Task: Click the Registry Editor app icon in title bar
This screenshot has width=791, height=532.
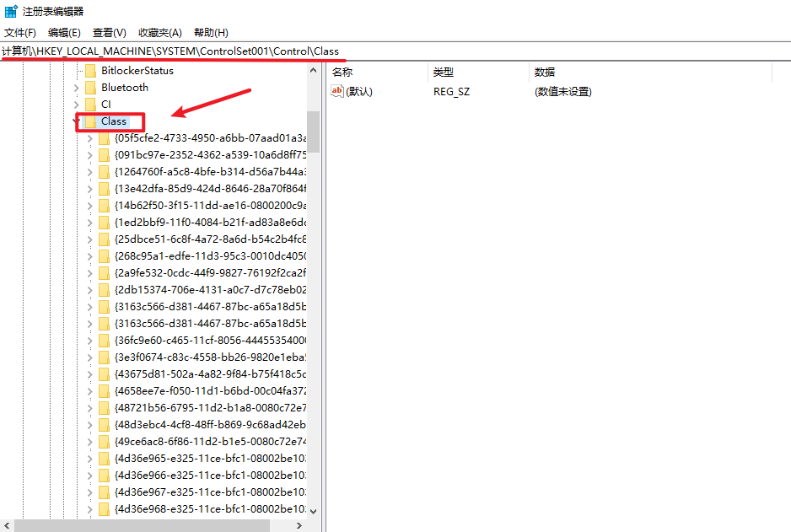Action: pos(11,11)
